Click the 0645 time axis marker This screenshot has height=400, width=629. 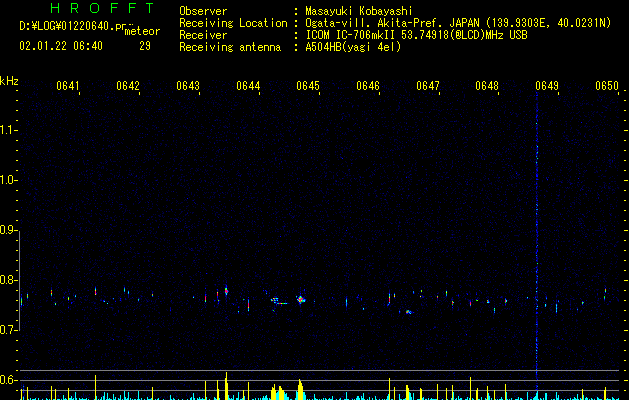[308, 86]
